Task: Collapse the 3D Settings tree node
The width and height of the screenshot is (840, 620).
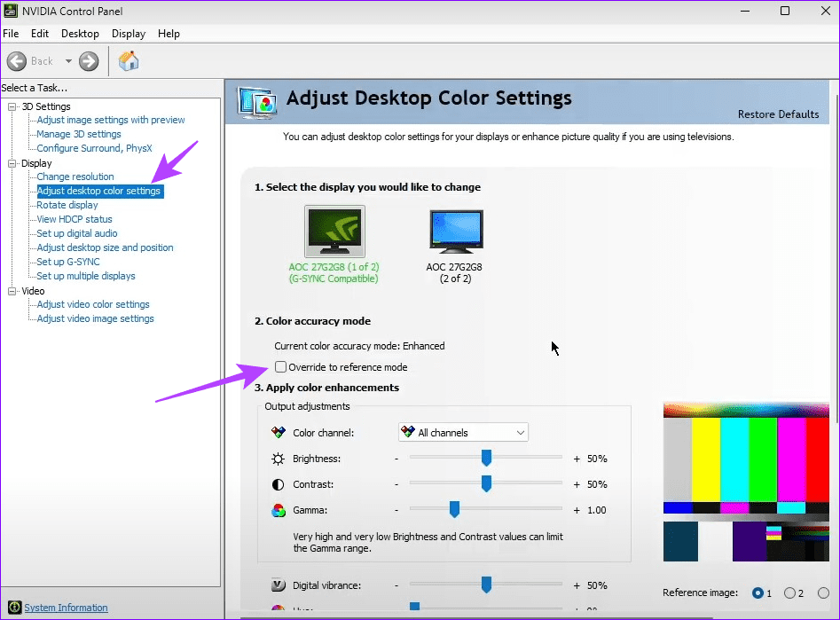Action: click(x=13, y=106)
